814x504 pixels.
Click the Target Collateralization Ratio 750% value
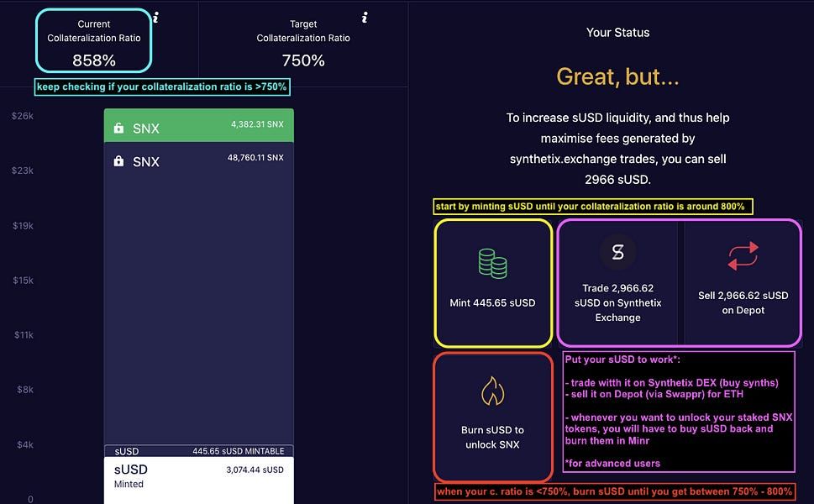[303, 60]
